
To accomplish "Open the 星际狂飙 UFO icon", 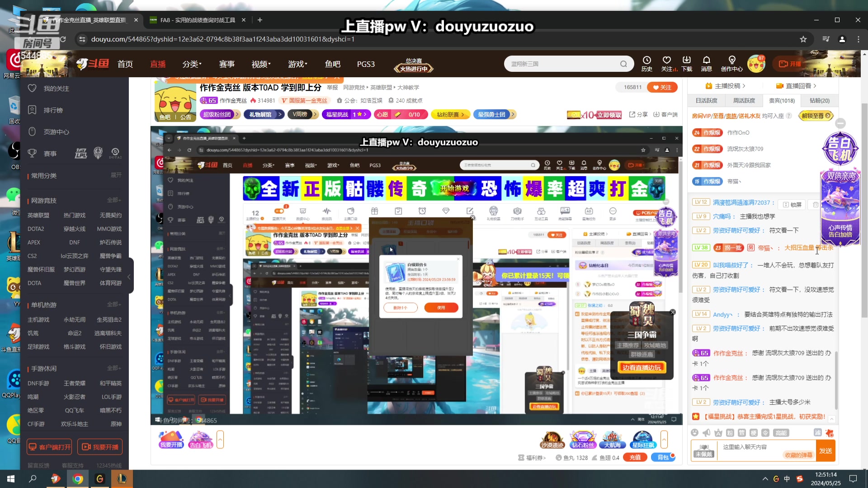I will tap(643, 440).
